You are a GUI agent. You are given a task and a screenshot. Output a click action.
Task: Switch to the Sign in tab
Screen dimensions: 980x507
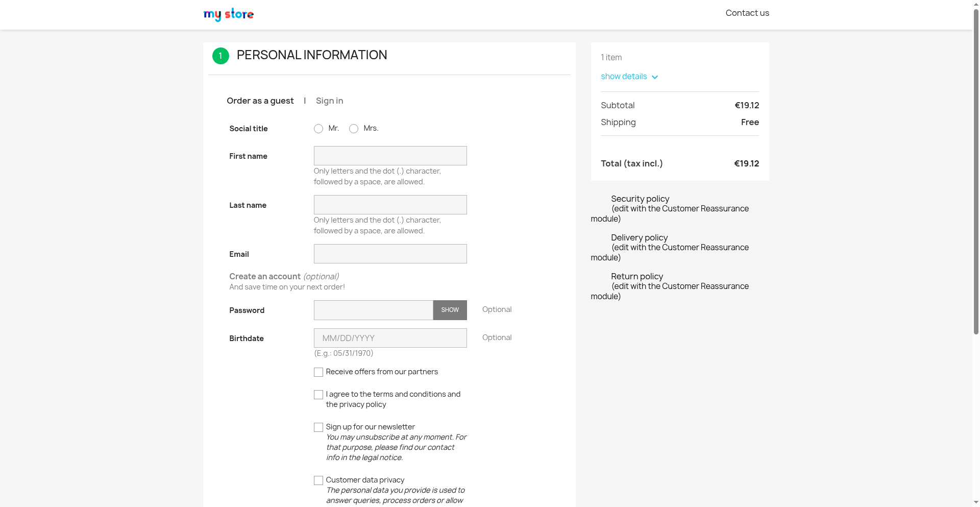(x=329, y=101)
